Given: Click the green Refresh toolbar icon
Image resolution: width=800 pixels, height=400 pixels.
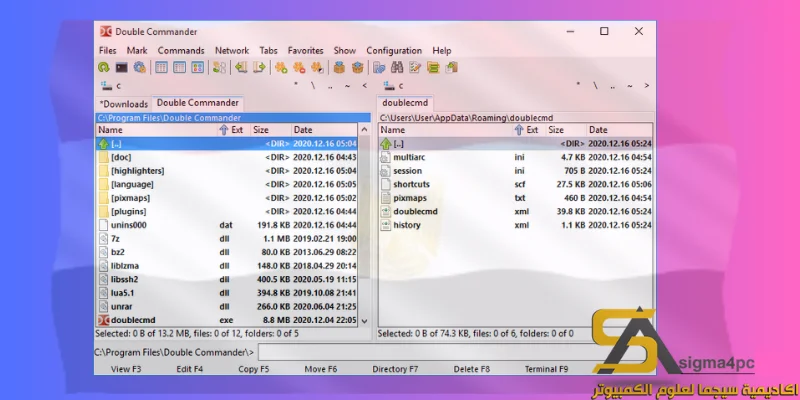Looking at the screenshot, I should (x=104, y=67).
